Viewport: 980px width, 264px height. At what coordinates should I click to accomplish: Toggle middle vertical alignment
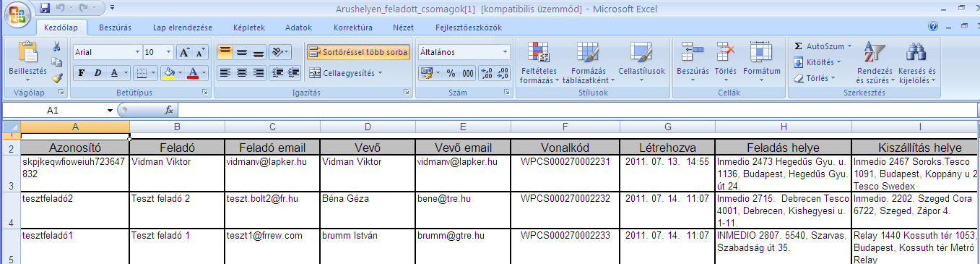coord(242,52)
